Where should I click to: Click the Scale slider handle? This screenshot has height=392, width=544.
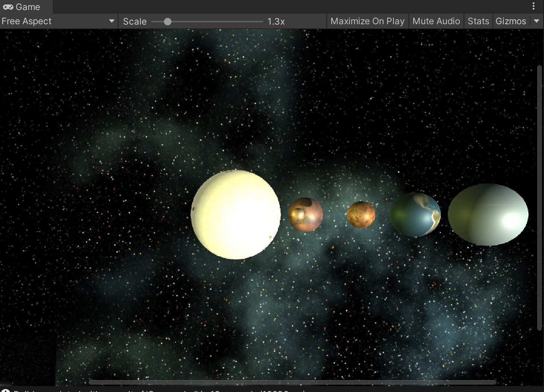[x=168, y=22]
